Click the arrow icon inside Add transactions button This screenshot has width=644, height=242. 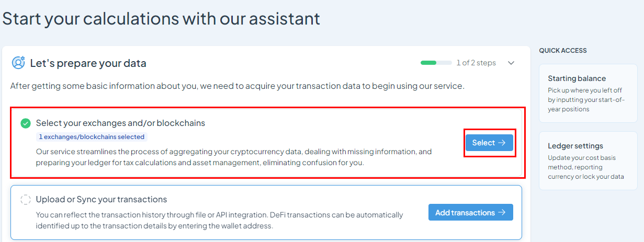502,212
